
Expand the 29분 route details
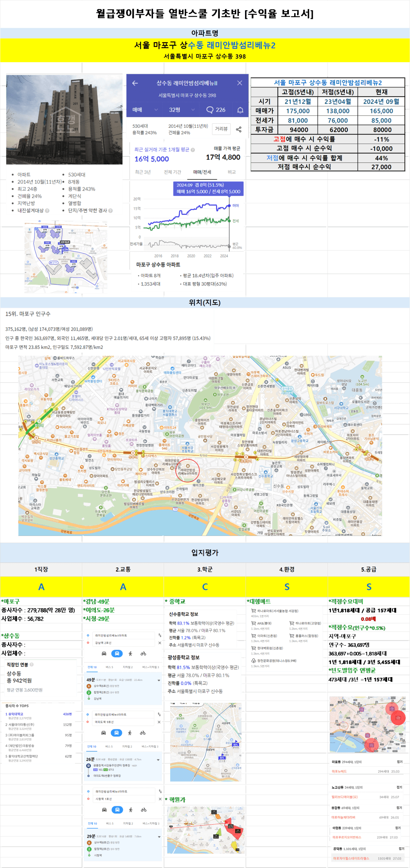coord(159,837)
